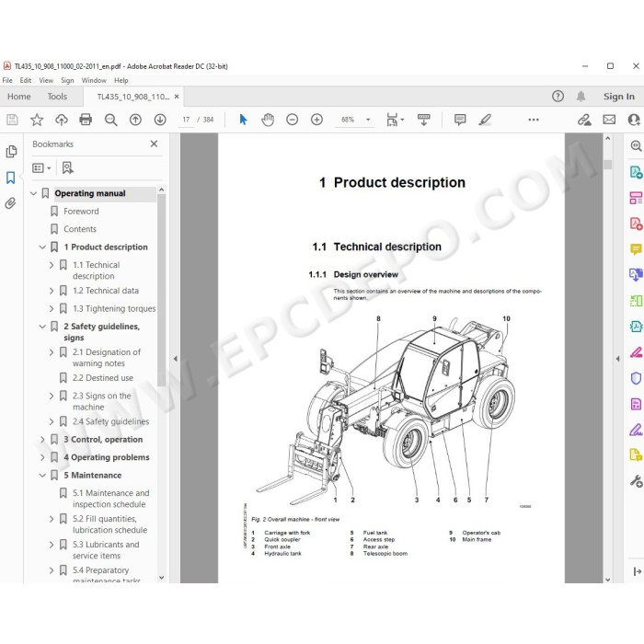Open the Foreword bookmark
Viewport: 644px width, 644px height.
[81, 211]
